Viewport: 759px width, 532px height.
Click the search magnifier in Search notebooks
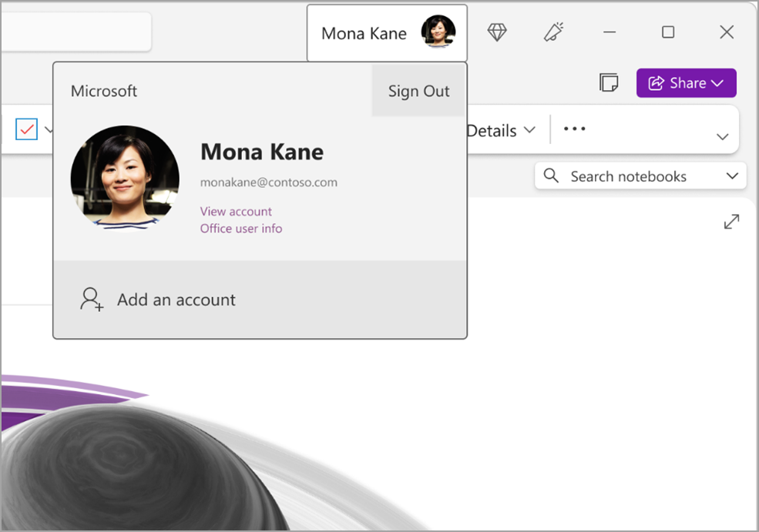point(551,176)
